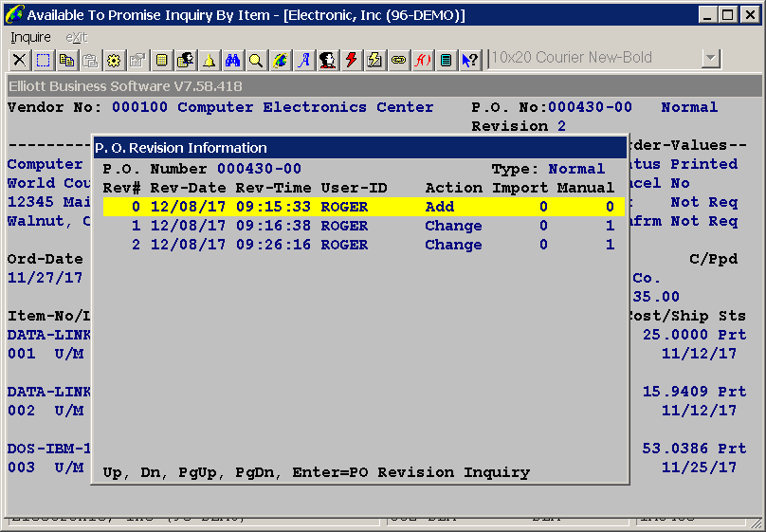Click the X cancel toolbar icon

[20, 60]
